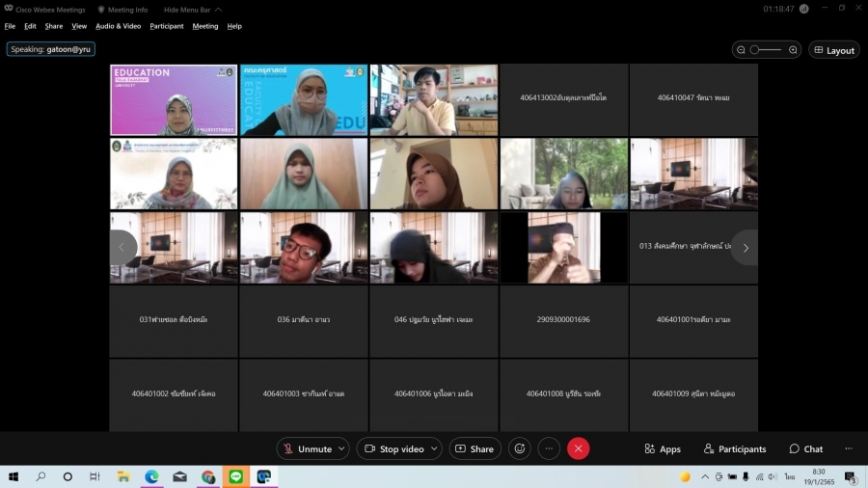868x488 pixels.
Task: Expand video options arrow beside Stop video
Action: point(434,449)
